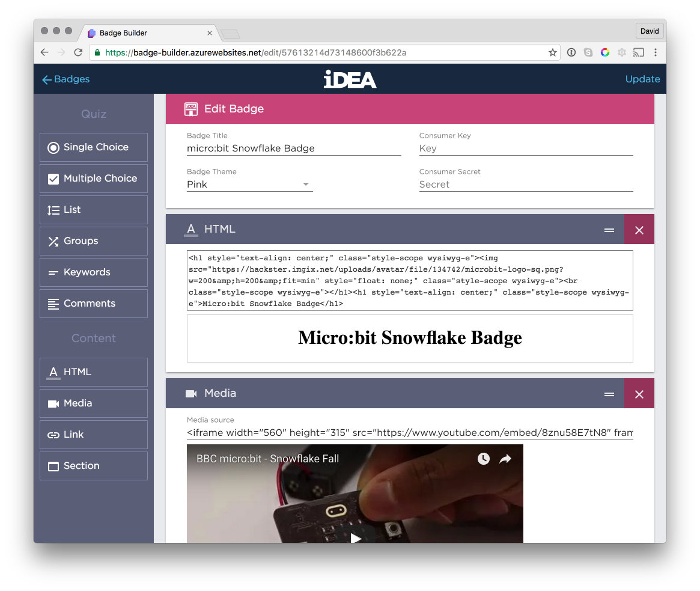
Task: Add a Multiple Choice quiz block
Action: (93, 178)
